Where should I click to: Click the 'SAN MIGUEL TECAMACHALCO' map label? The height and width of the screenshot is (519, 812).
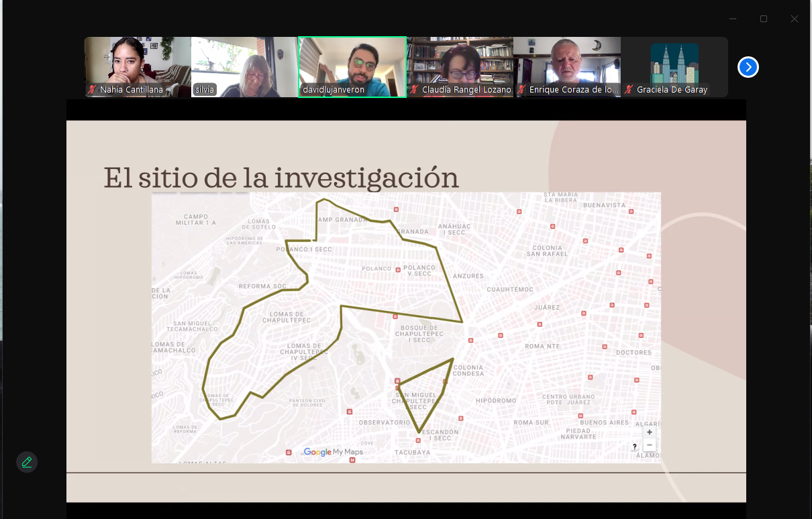point(192,326)
